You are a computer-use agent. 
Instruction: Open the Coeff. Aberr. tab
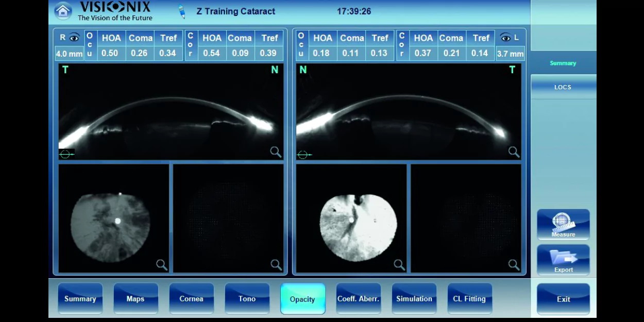tap(358, 299)
